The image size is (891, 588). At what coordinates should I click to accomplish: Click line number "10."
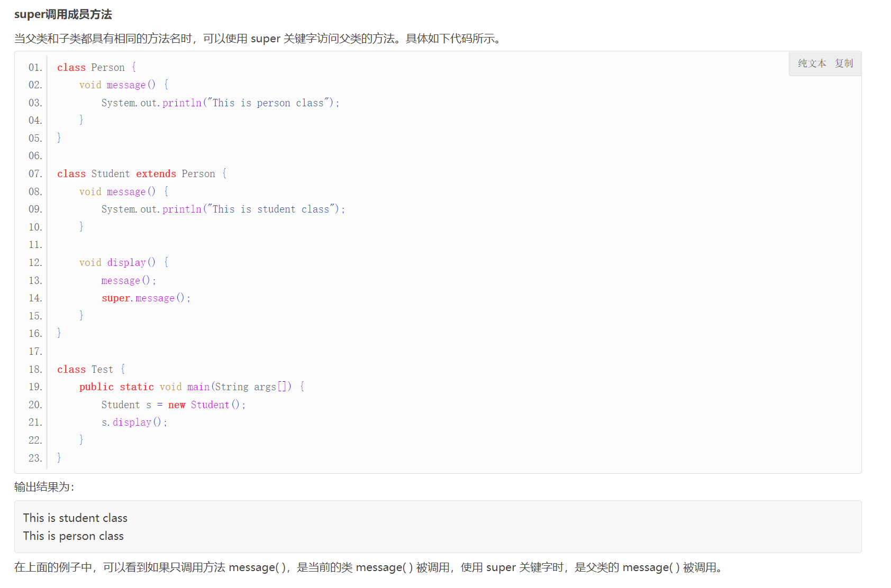(35, 227)
